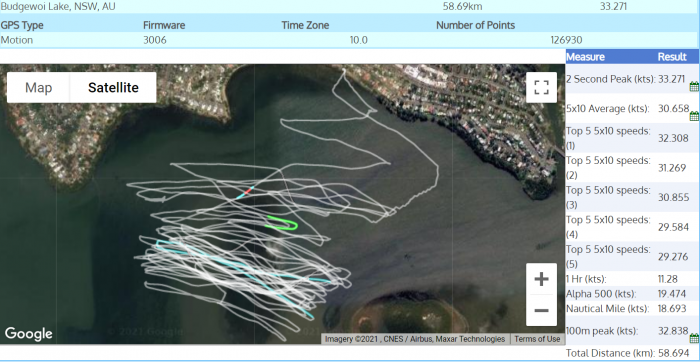Select Alpha 500 (kts) result row

(632, 294)
